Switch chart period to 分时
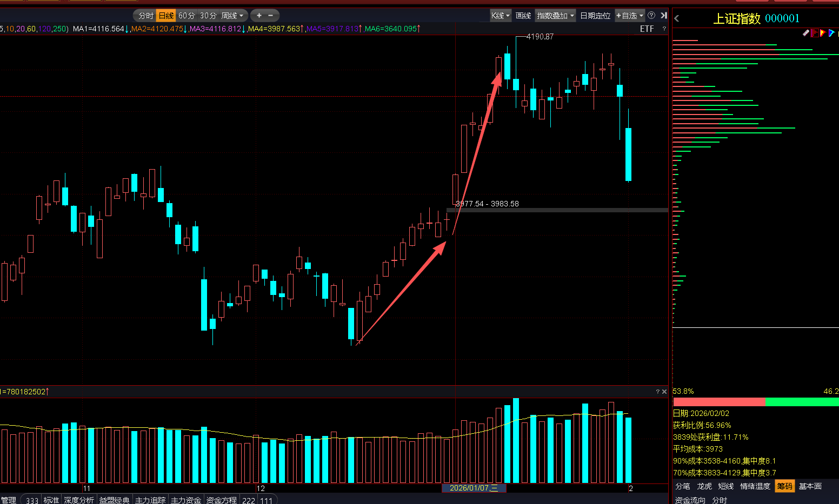The image size is (839, 504). pyautogui.click(x=145, y=16)
